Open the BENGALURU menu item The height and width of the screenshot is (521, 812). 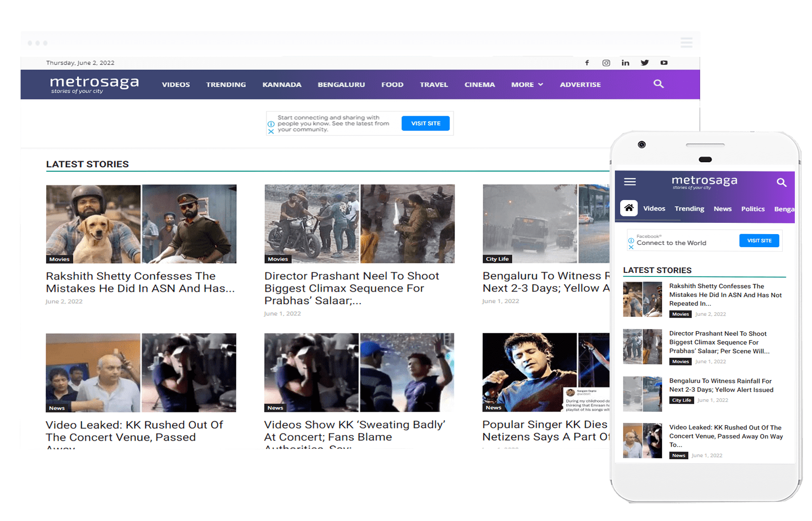(341, 84)
